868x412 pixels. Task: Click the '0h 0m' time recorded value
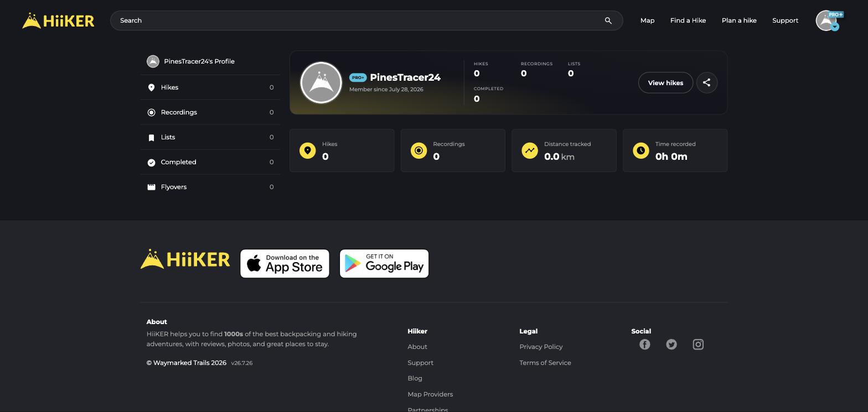(671, 157)
